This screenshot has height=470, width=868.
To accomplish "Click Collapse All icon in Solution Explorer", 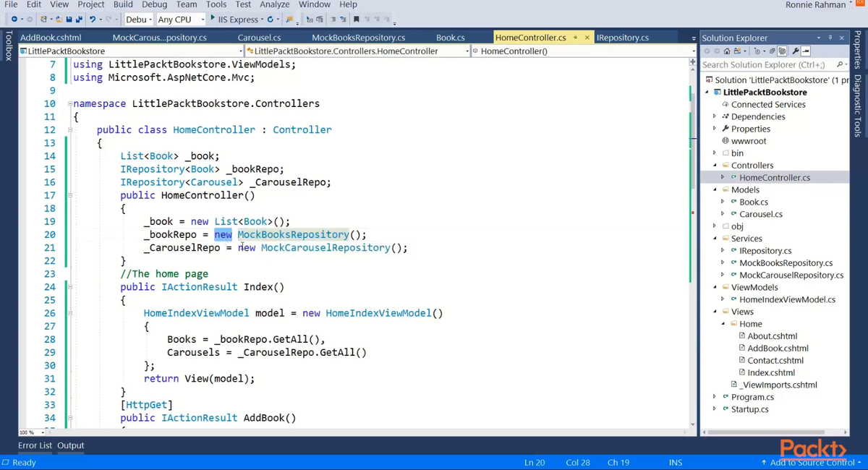I will [x=772, y=51].
